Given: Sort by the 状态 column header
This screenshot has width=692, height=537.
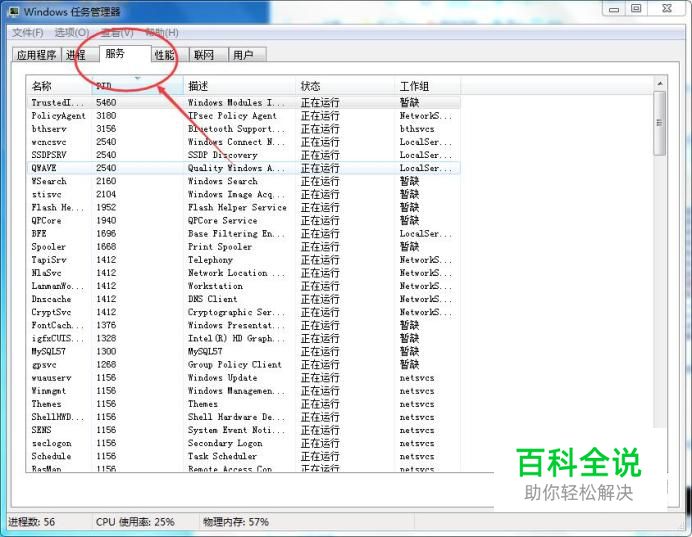Looking at the screenshot, I should pyautogui.click(x=345, y=86).
